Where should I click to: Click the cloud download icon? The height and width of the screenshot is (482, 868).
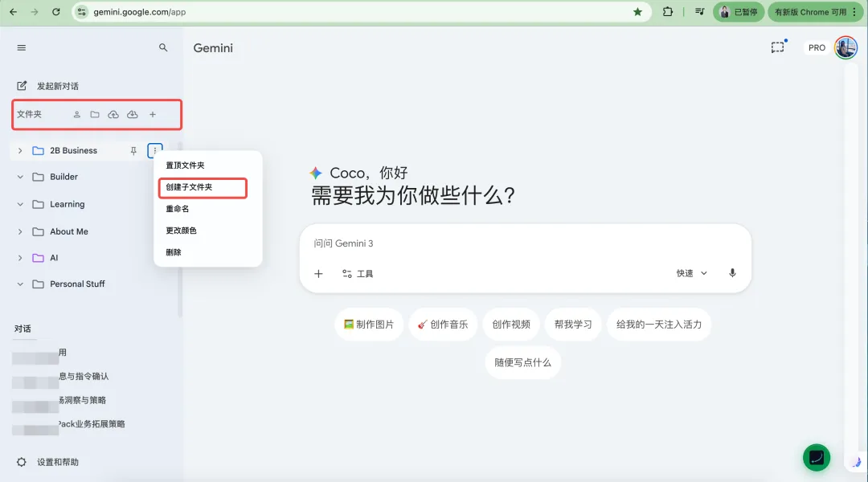[133, 115]
